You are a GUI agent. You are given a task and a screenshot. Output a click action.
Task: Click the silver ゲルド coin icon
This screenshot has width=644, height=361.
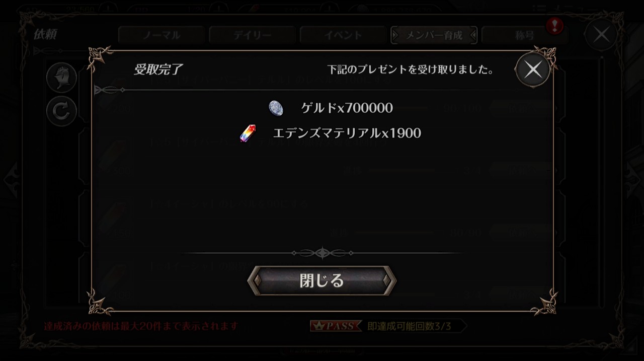coord(276,108)
